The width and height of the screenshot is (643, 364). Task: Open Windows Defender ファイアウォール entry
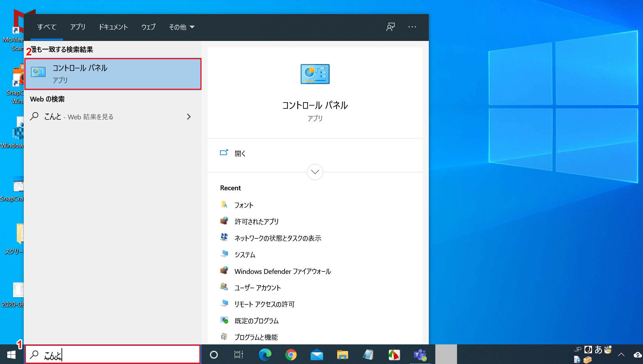pos(283,271)
